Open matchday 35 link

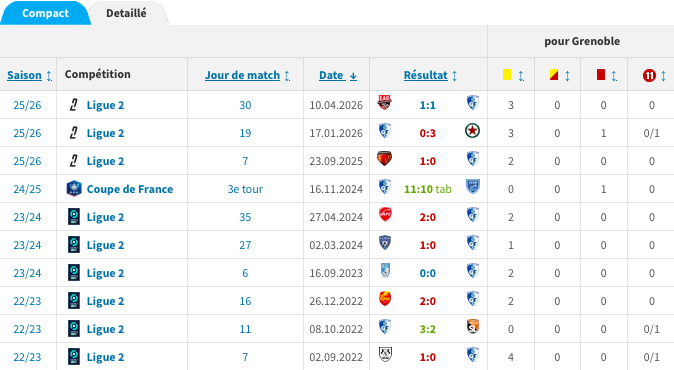245,217
